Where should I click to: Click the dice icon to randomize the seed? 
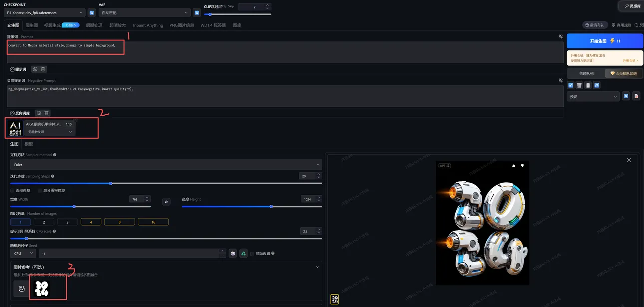pos(232,253)
